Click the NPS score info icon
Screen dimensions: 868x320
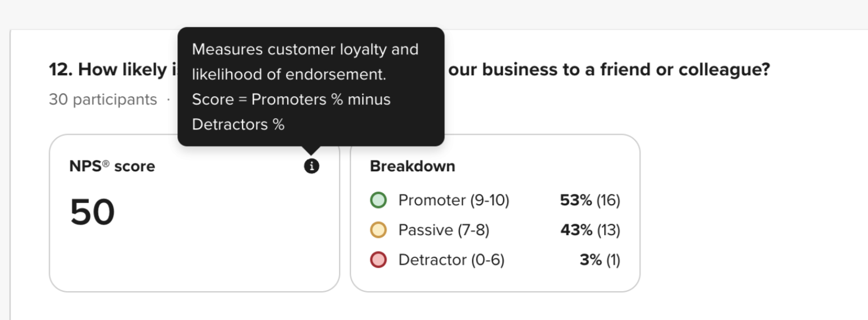point(311,166)
